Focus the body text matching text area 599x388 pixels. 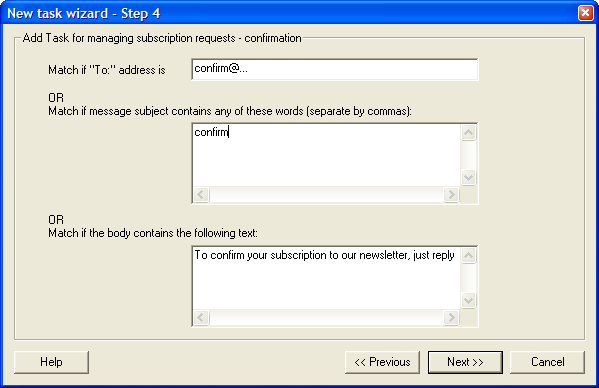(327, 278)
